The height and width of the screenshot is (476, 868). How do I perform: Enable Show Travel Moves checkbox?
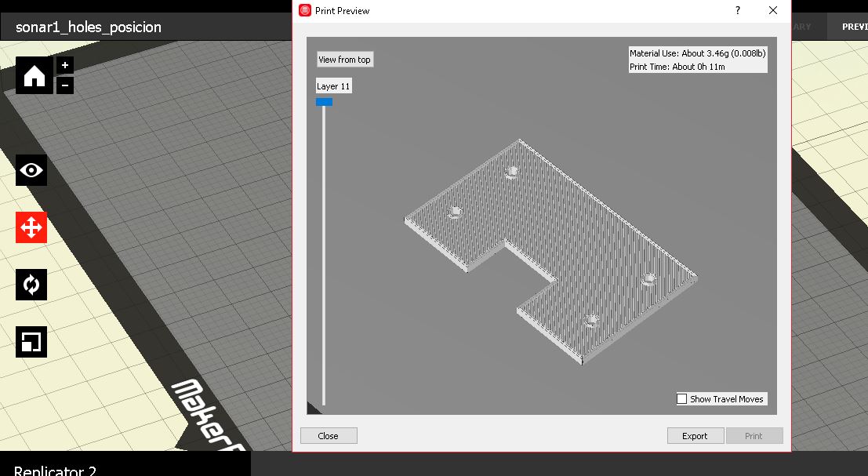pyautogui.click(x=682, y=399)
